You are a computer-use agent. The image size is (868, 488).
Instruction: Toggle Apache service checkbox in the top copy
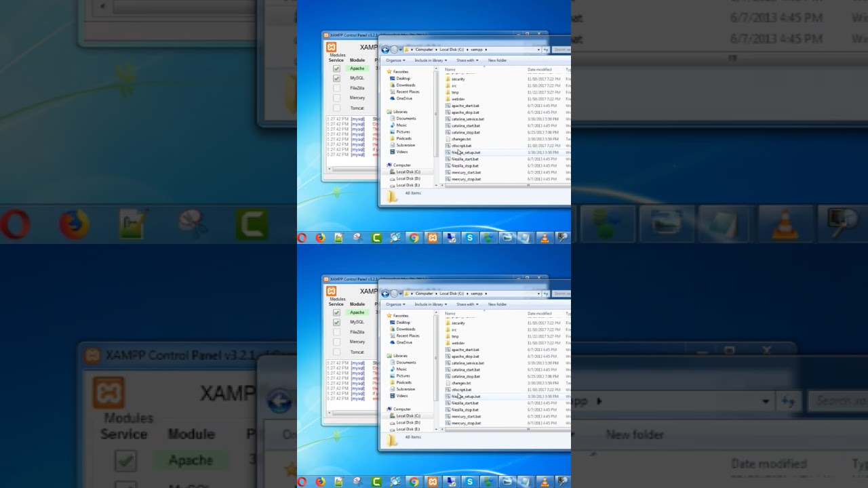pos(336,68)
